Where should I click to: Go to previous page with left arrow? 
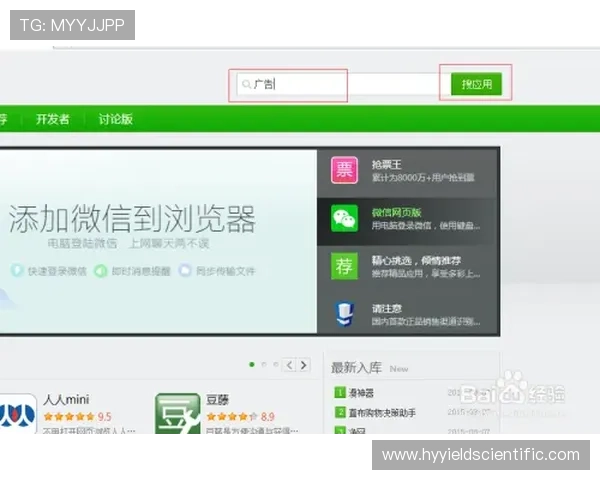tap(290, 365)
